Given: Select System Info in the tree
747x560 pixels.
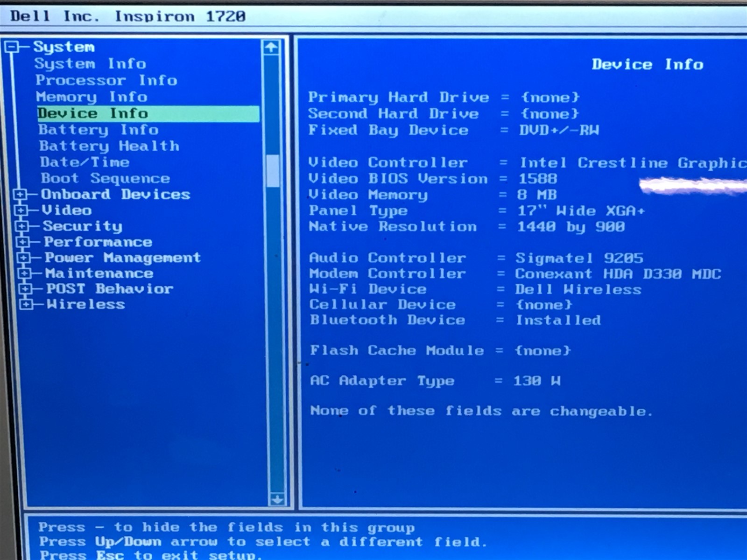Looking at the screenshot, I should click(90, 63).
